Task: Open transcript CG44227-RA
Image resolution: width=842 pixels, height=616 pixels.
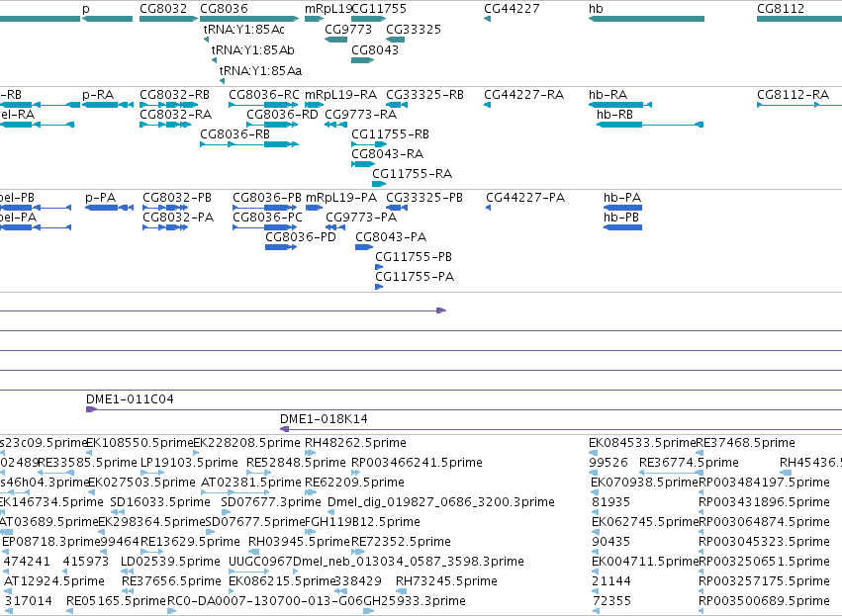Action: coord(523,95)
